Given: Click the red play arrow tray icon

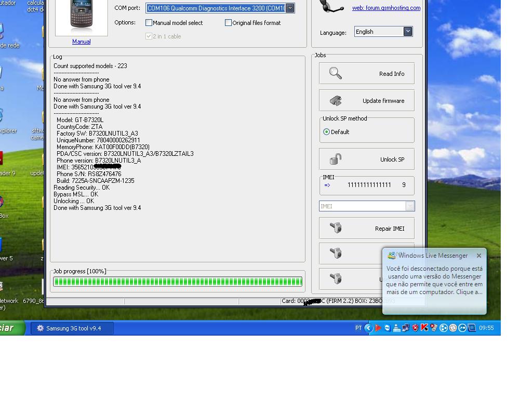Looking at the screenshot, I should click(378, 328).
